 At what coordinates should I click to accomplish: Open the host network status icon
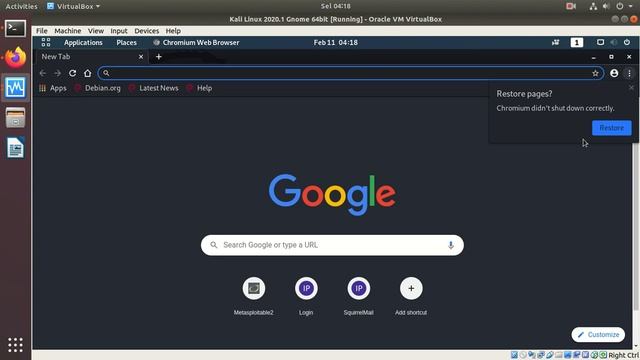click(x=593, y=6)
